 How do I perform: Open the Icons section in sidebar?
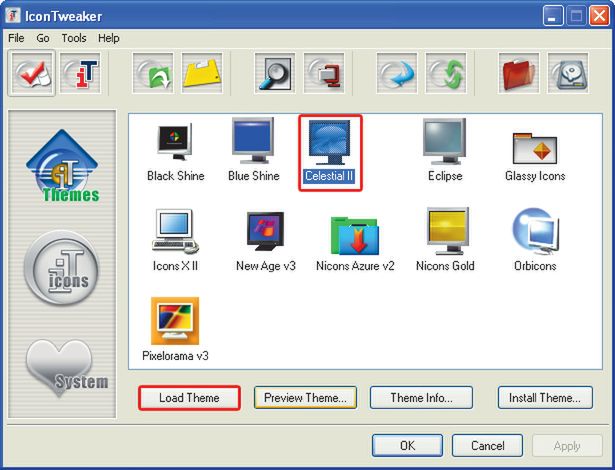click(x=62, y=268)
